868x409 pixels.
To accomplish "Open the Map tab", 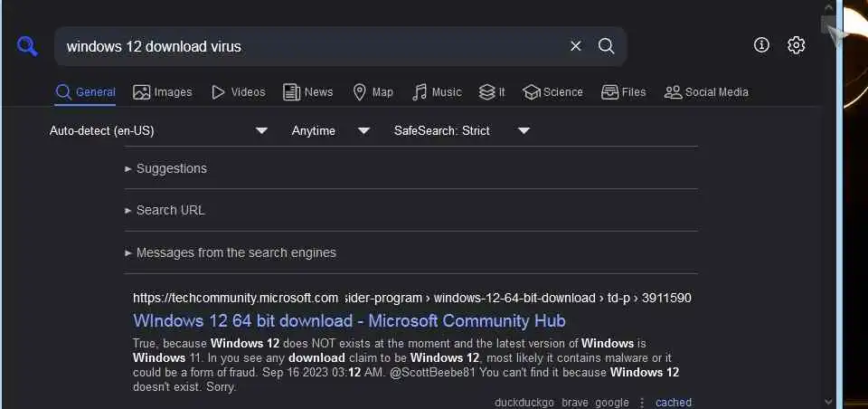I will pyautogui.click(x=373, y=92).
